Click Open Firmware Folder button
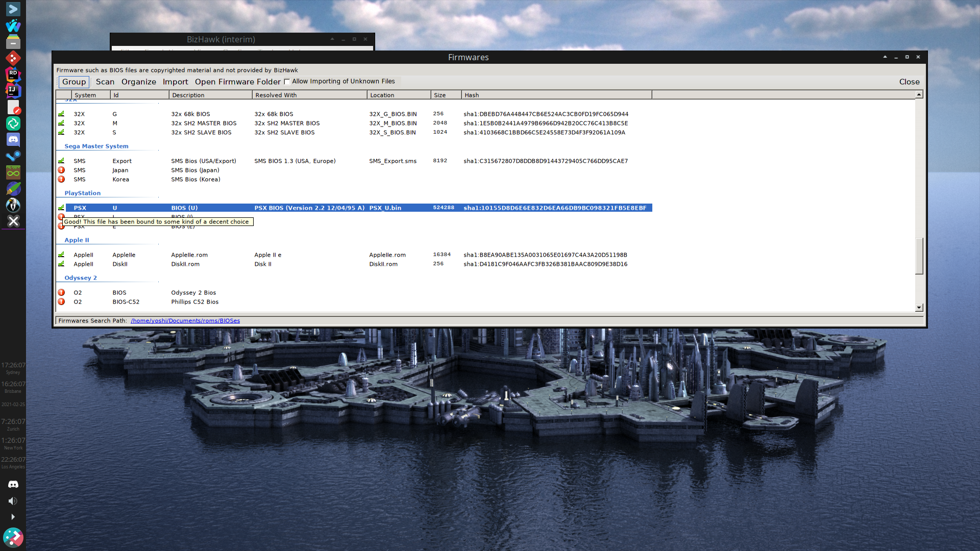Screen dimensions: 980x551 [237, 82]
